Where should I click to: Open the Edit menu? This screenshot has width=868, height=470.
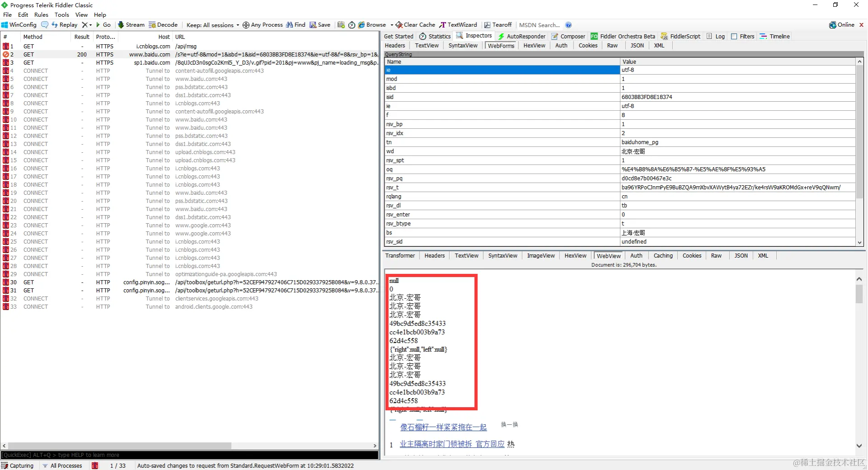click(23, 14)
